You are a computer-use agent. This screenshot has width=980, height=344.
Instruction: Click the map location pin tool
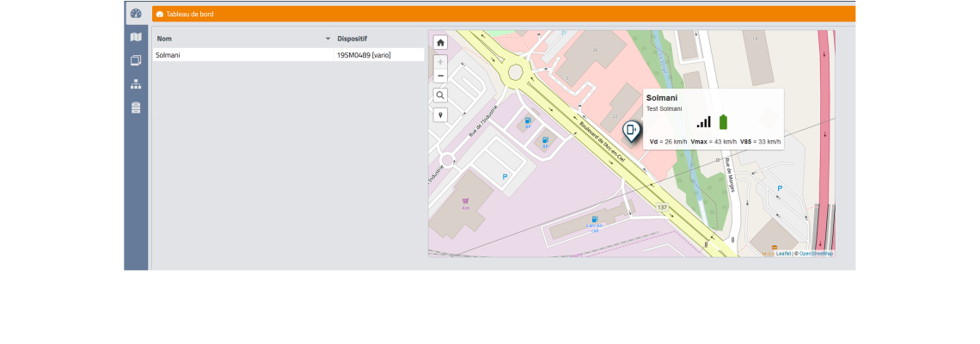coord(440,114)
